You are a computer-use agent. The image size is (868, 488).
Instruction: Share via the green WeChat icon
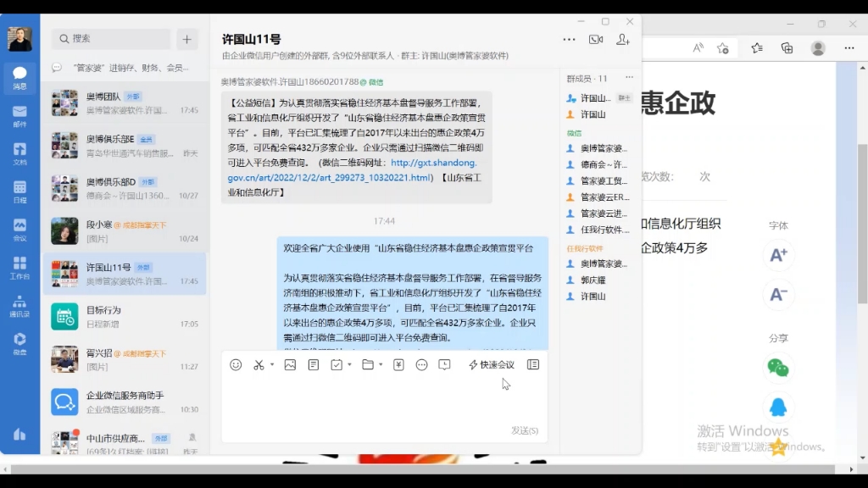[778, 368]
